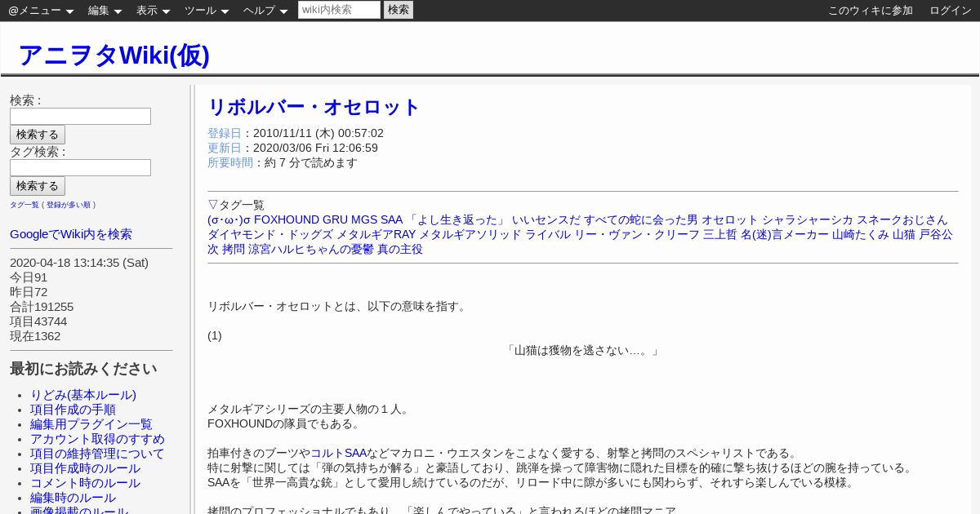This screenshot has height=514, width=980.
Task: Click the いいセンスだ tag
Action: (x=546, y=220)
